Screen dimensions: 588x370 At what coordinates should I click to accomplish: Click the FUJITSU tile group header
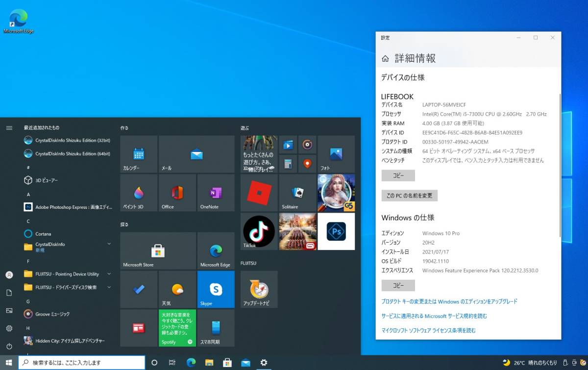point(248,263)
